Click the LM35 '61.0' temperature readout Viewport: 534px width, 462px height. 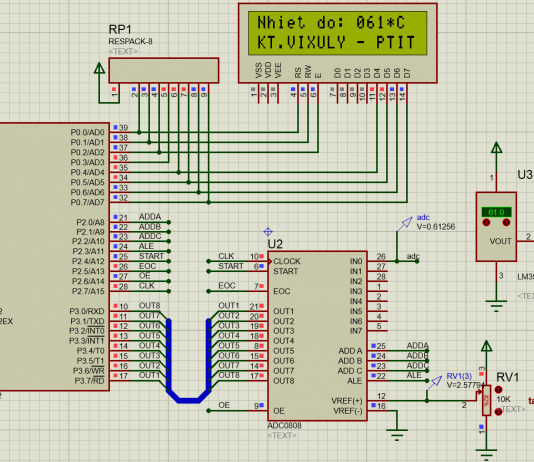click(x=496, y=212)
